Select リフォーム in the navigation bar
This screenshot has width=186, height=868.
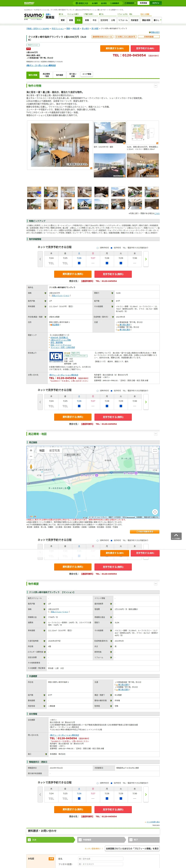[123, 20]
